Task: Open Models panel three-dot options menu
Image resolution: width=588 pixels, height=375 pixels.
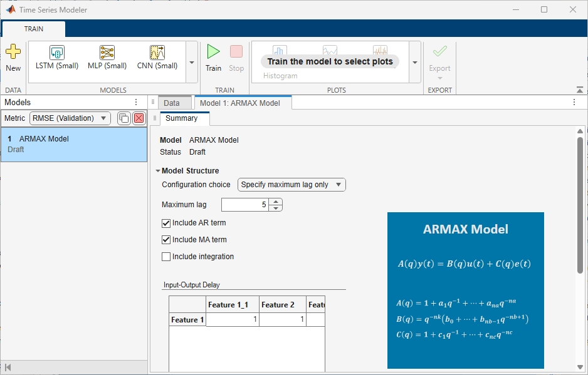Action: click(x=136, y=102)
